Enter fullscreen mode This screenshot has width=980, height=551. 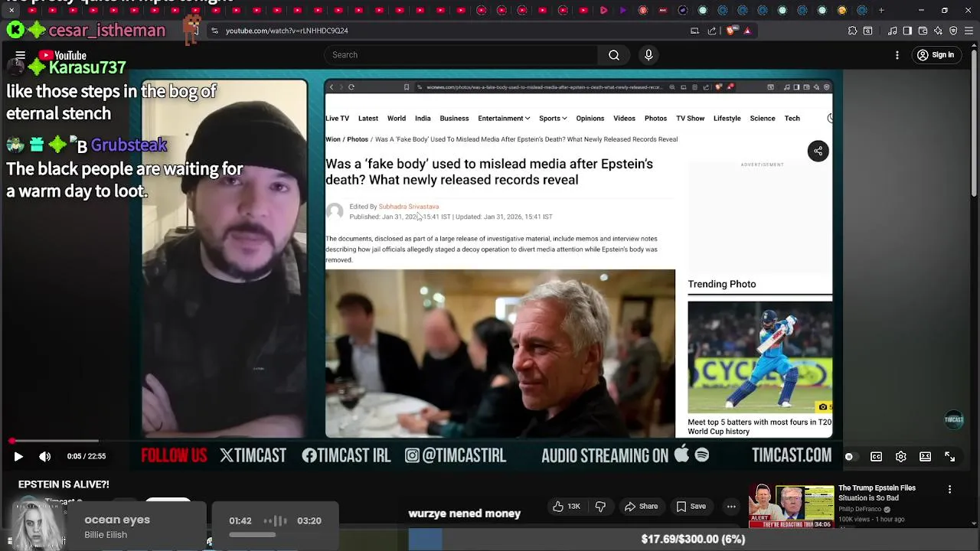coord(949,457)
